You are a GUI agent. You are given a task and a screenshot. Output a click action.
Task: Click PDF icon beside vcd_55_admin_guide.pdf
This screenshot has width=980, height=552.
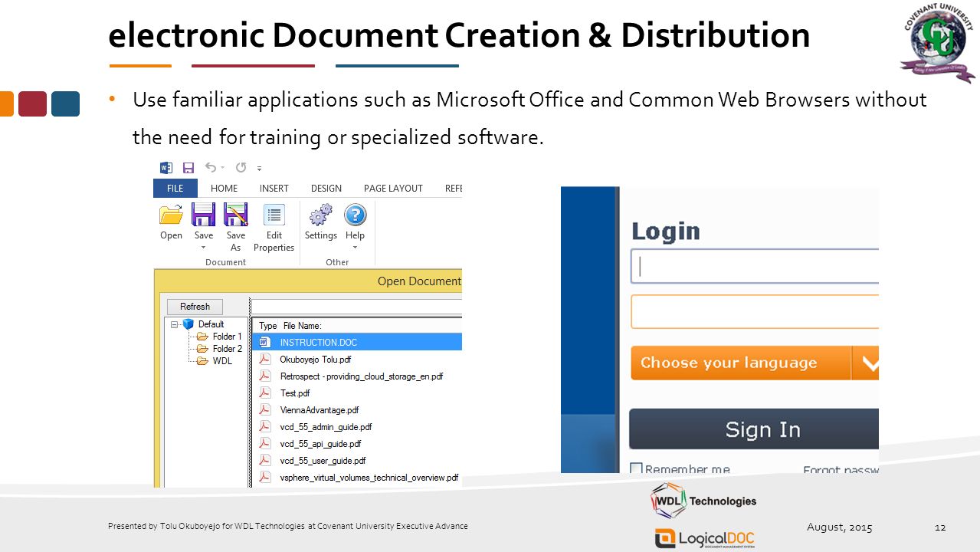point(265,426)
